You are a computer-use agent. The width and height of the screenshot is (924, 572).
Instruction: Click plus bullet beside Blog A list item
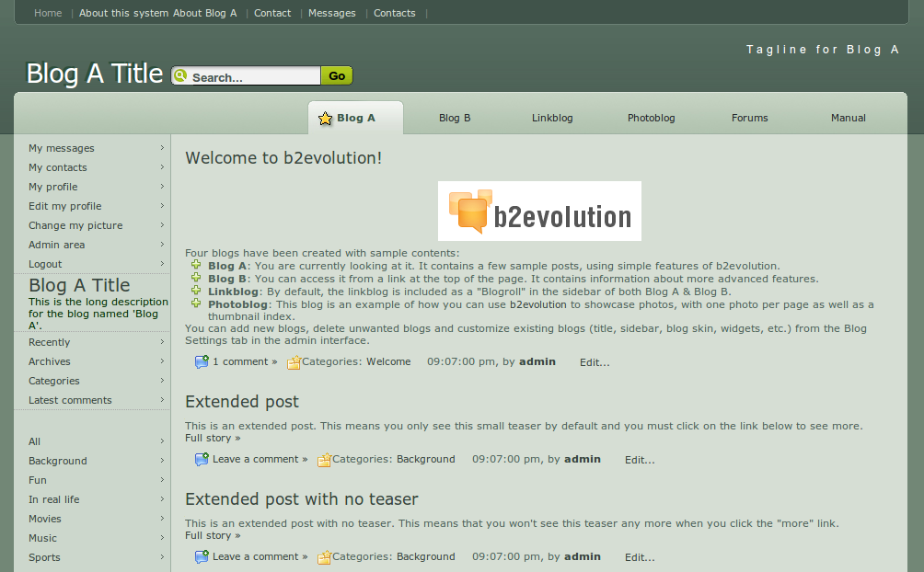pos(196,265)
